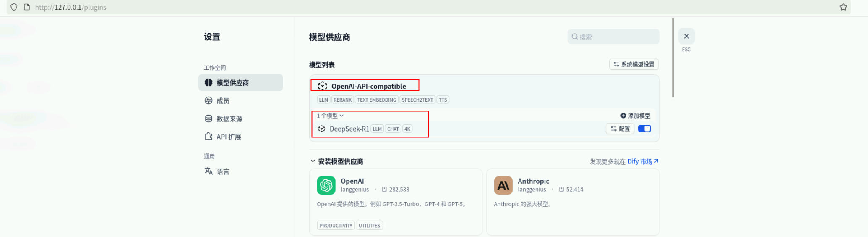This screenshot has width=868, height=237.
Task: Toggle the DeepSeek-R1 model switch off
Action: click(644, 129)
